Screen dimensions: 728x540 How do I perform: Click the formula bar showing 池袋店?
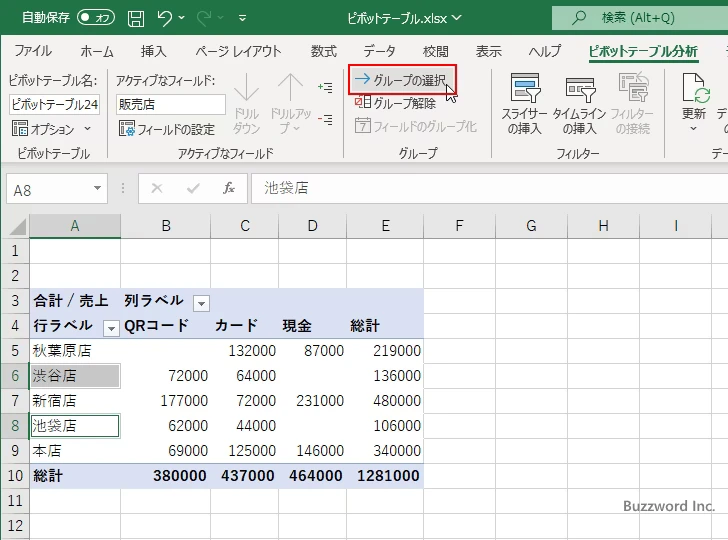click(489, 188)
